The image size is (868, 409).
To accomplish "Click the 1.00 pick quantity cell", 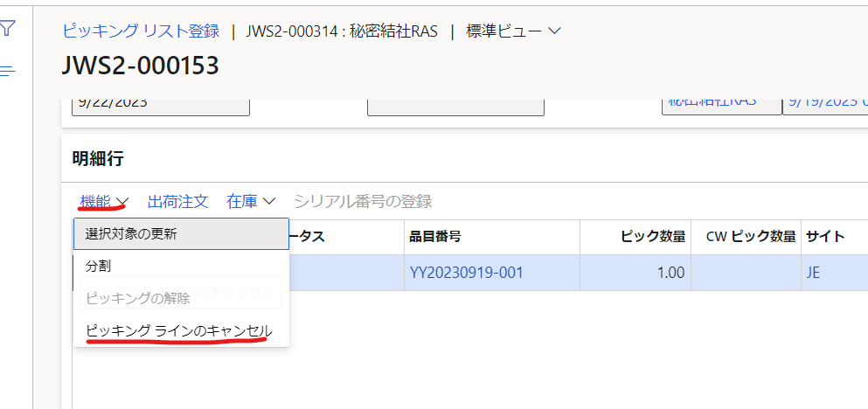I will click(635, 273).
